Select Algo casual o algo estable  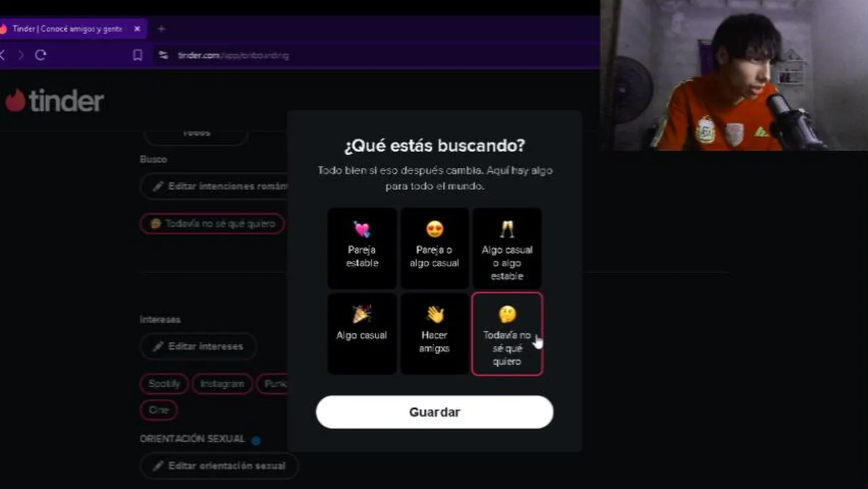(507, 248)
